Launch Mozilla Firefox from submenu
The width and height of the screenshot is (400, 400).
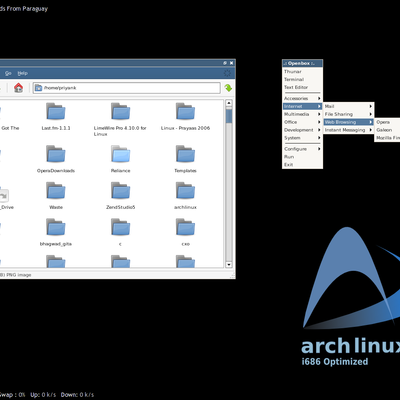pos(387,138)
